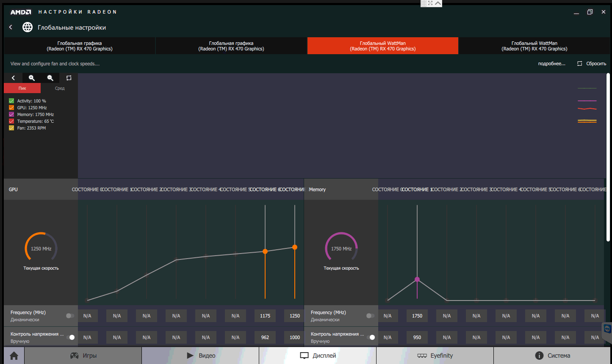The width and height of the screenshot is (612, 364).
Task: Zoom in on the WattMan graph
Action: pos(32,78)
